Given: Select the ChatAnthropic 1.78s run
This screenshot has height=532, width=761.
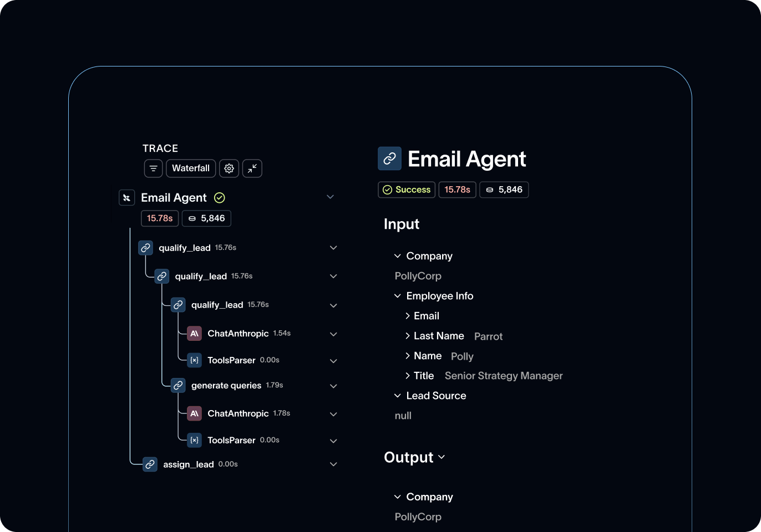Looking at the screenshot, I should tap(238, 413).
